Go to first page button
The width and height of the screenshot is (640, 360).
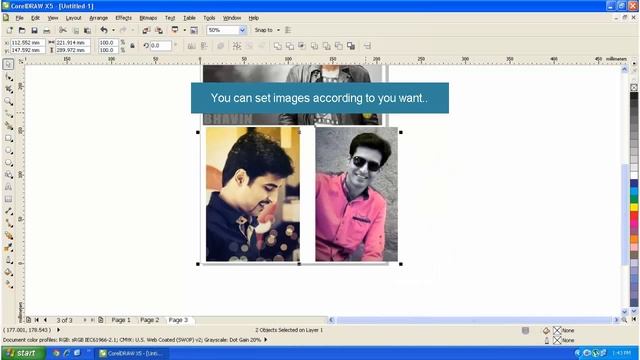pos(37,320)
